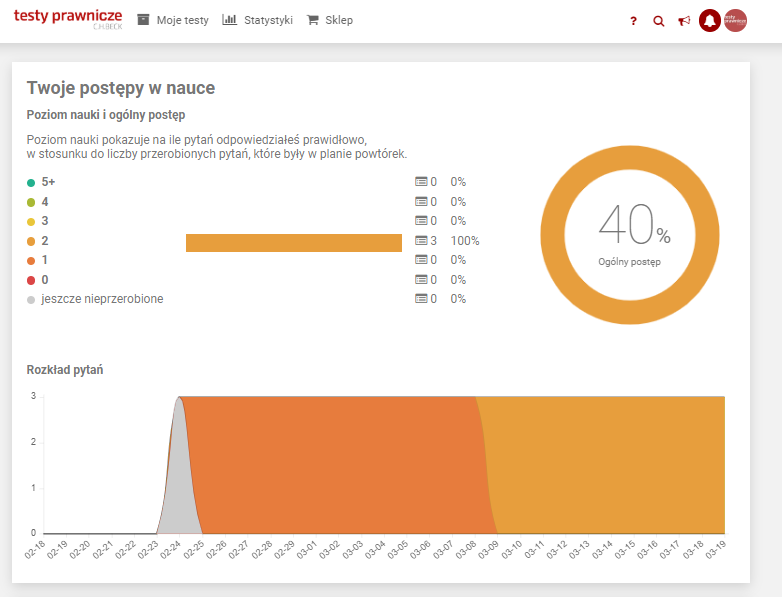Click the question list icon for level 5+

coord(421,182)
